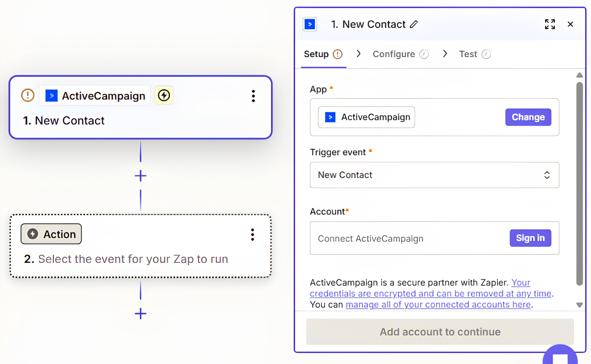Click the Connect ActiveCampaign account field
The height and width of the screenshot is (364, 591).
434,238
